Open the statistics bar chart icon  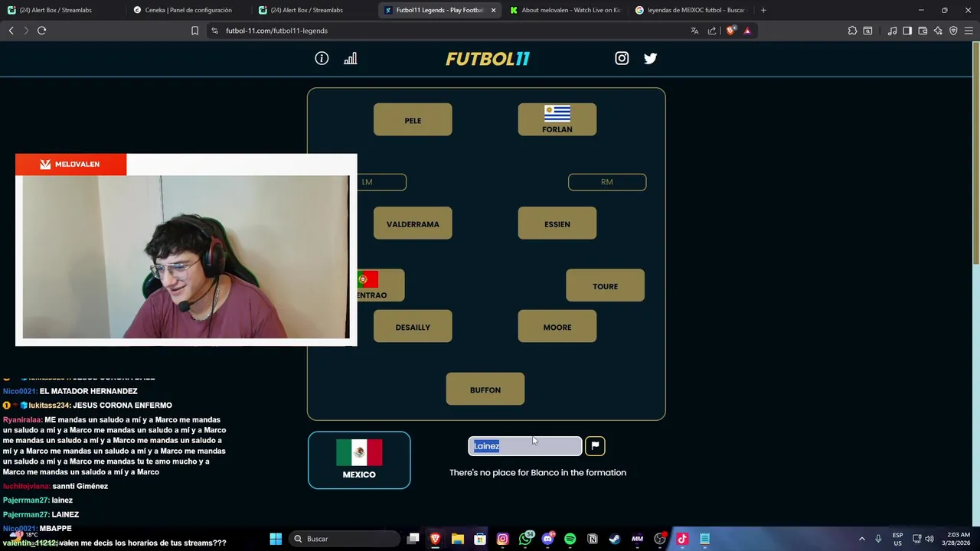(x=350, y=58)
